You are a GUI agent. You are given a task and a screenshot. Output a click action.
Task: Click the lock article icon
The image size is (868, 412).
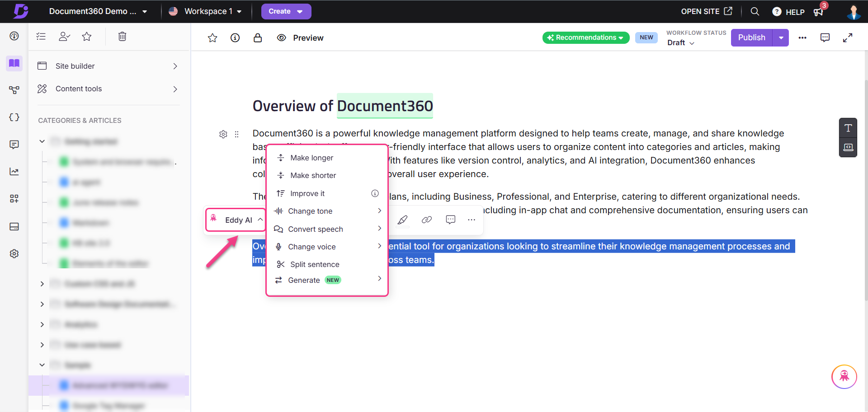click(258, 38)
